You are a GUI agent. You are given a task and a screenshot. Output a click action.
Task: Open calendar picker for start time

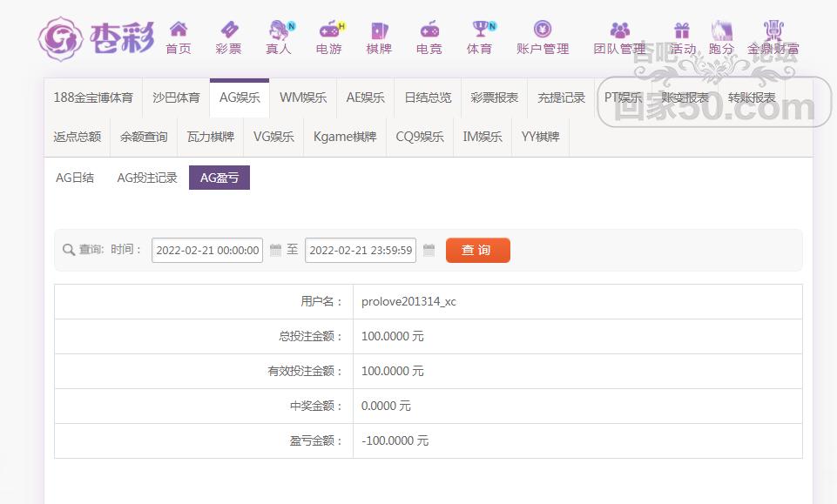(x=275, y=250)
